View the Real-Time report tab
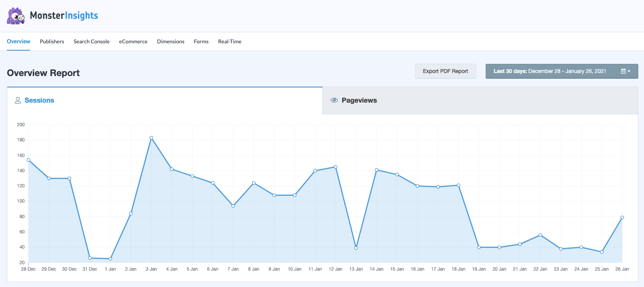Viewport: 644px width, 287px height. [230, 42]
